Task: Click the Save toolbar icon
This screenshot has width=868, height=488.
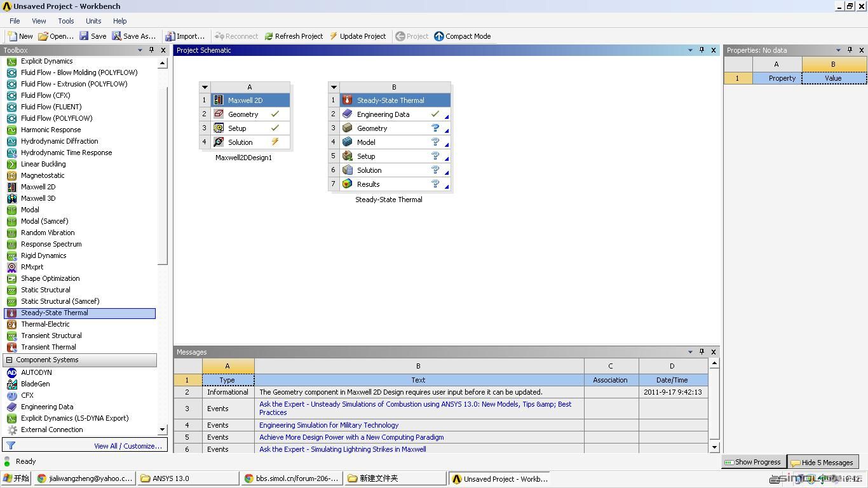Action: (x=84, y=36)
